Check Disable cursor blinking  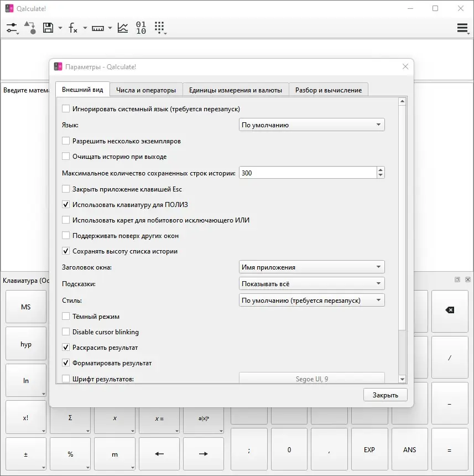(65, 332)
